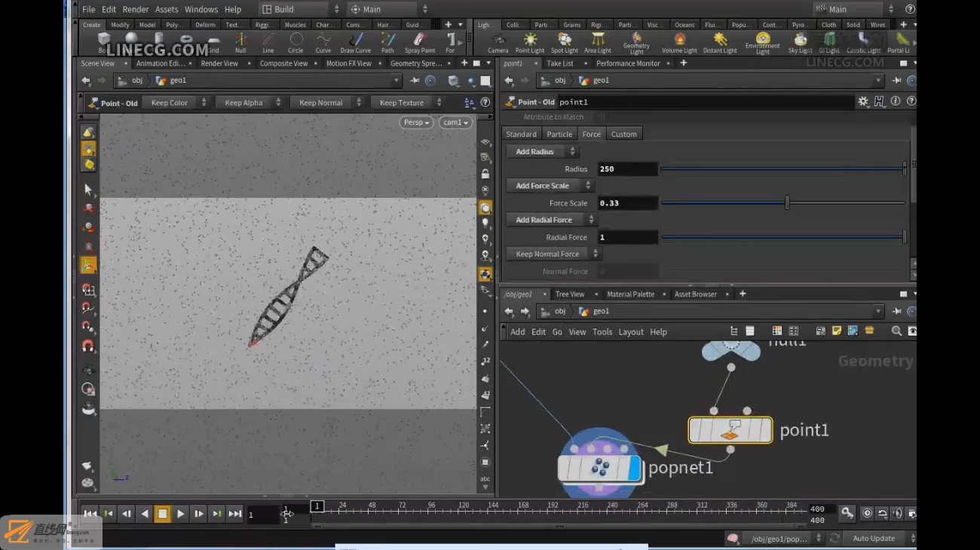The image size is (980, 550).
Task: Pin the Scene View pane path
Action: click(415, 81)
